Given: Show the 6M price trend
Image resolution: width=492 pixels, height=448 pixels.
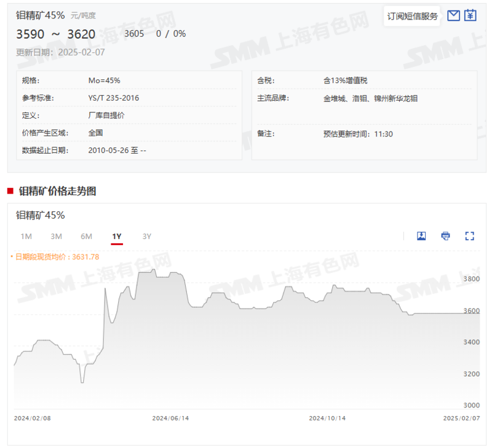Looking at the screenshot, I should (x=86, y=237).
